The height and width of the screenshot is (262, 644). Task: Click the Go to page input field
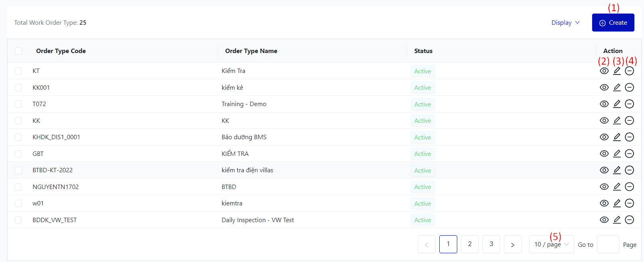pyautogui.click(x=608, y=244)
